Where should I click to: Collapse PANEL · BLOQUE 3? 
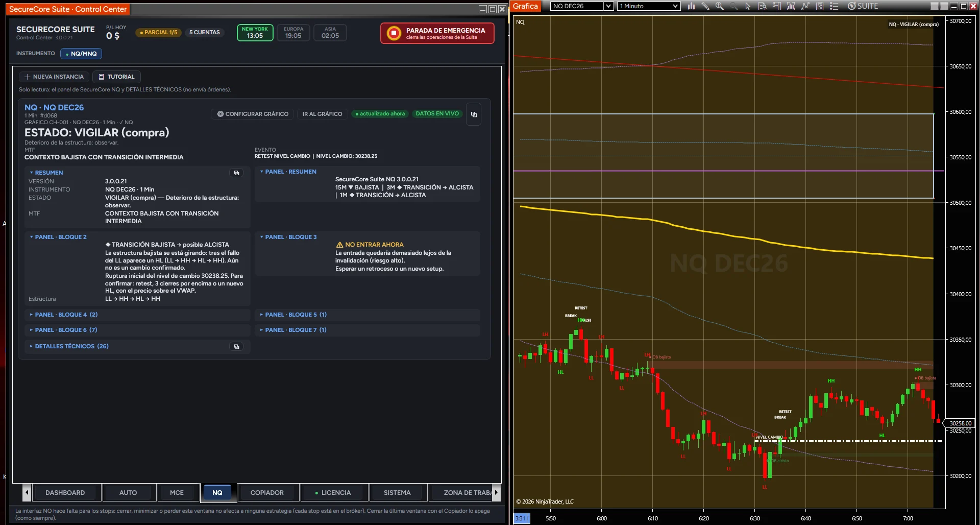288,237
